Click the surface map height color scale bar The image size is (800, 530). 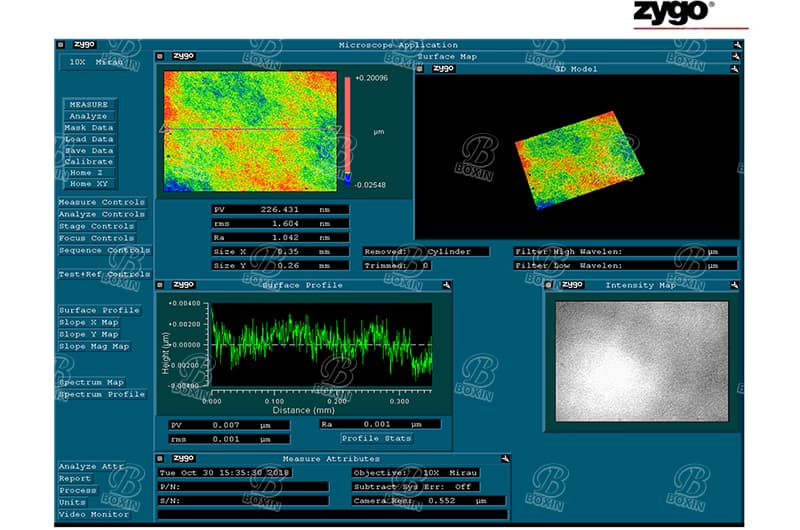(348, 130)
